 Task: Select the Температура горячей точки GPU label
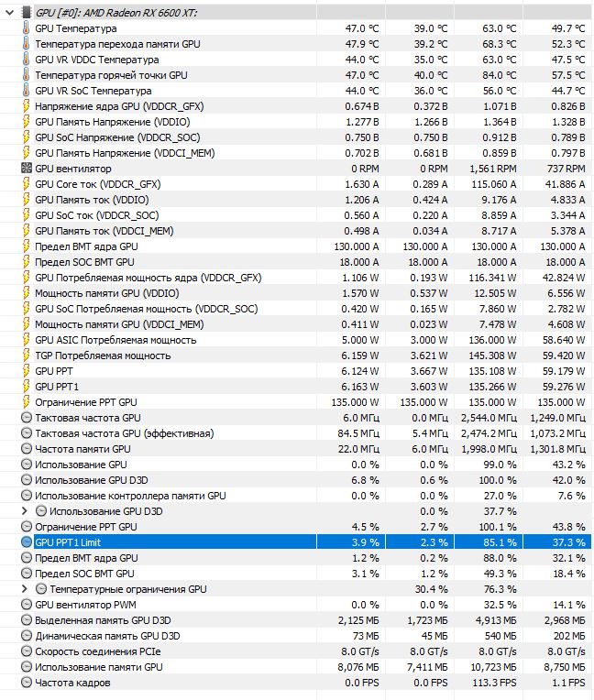(111, 75)
